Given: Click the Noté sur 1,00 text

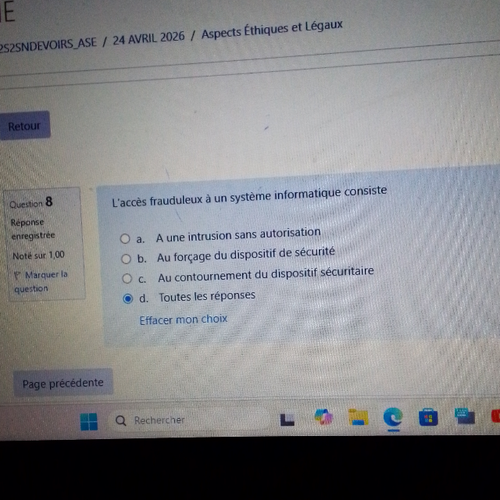Looking at the screenshot, I should [39, 256].
